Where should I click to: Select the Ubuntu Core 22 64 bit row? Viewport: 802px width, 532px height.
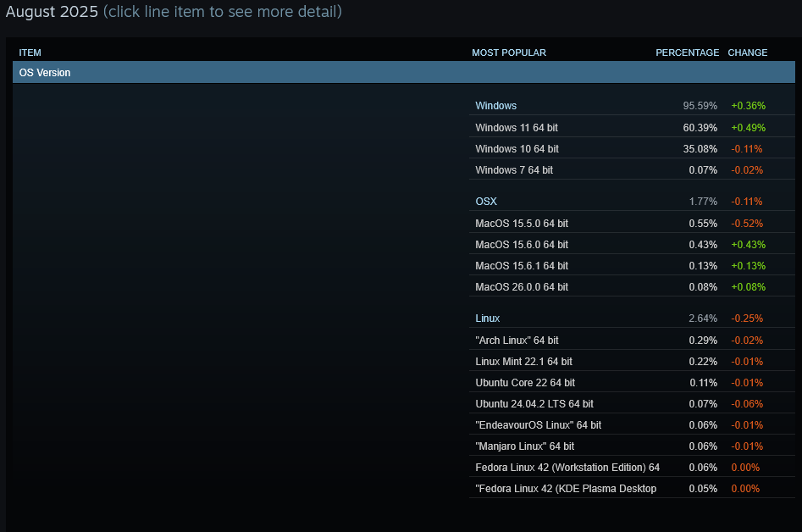click(632, 383)
